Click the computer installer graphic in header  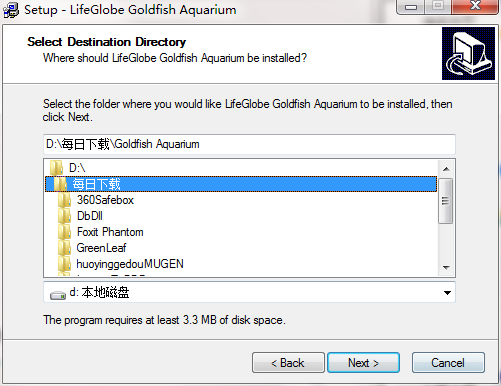click(x=468, y=53)
